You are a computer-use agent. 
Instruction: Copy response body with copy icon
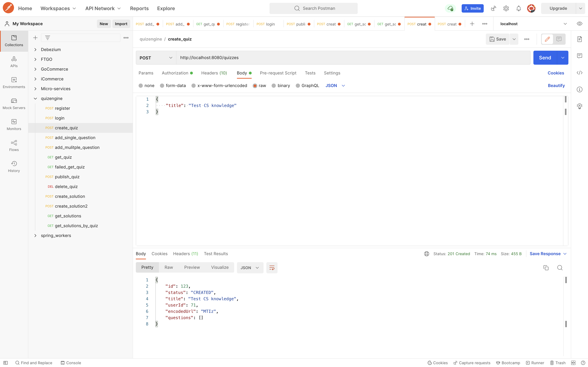[x=546, y=268]
